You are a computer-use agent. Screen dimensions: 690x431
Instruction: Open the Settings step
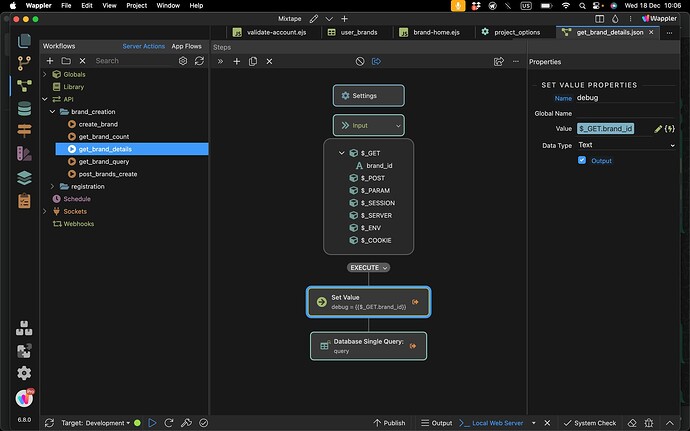[368, 96]
